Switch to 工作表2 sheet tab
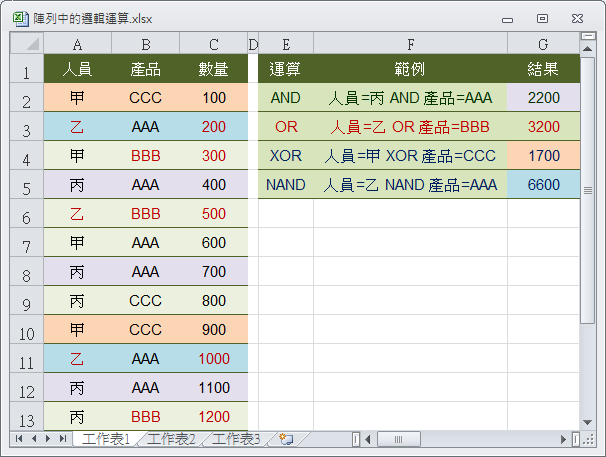 click(x=171, y=439)
